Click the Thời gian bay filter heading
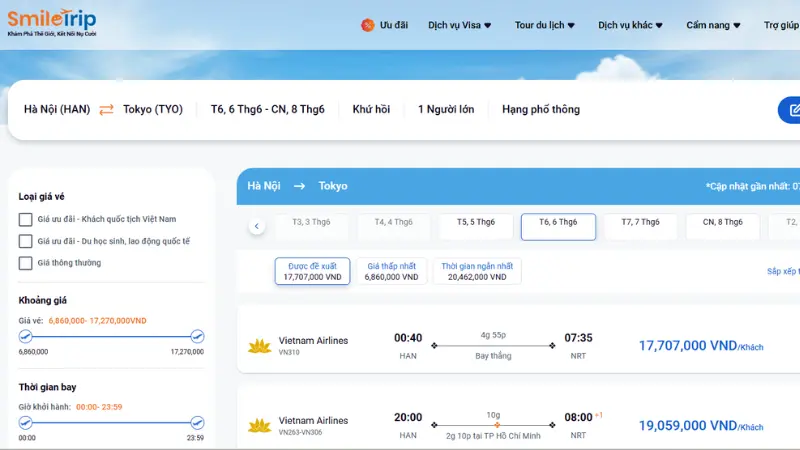The image size is (800, 450). pyautogui.click(x=47, y=387)
